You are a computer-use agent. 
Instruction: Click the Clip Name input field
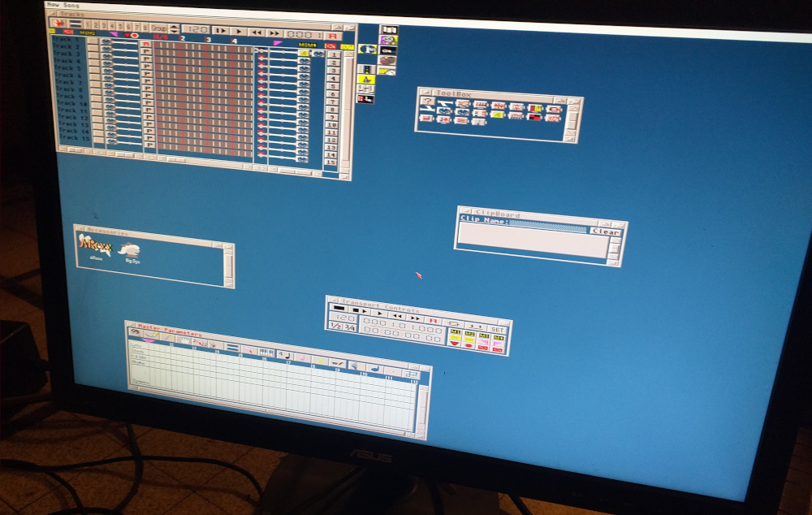(x=548, y=227)
